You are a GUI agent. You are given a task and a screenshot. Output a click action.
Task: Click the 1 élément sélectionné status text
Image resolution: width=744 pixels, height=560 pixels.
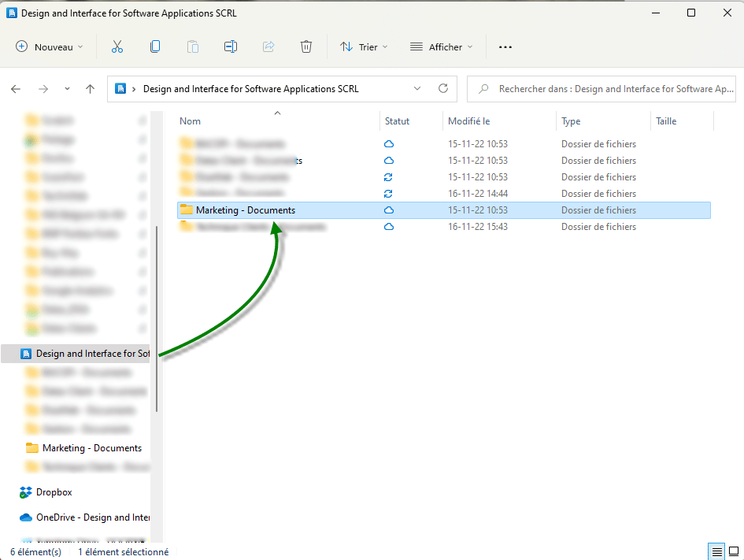124,552
